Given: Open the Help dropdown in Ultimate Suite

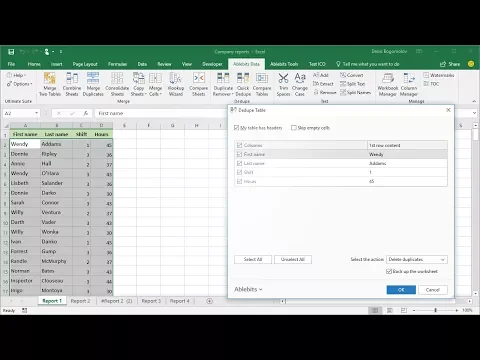Looking at the screenshot, I should [16, 75].
